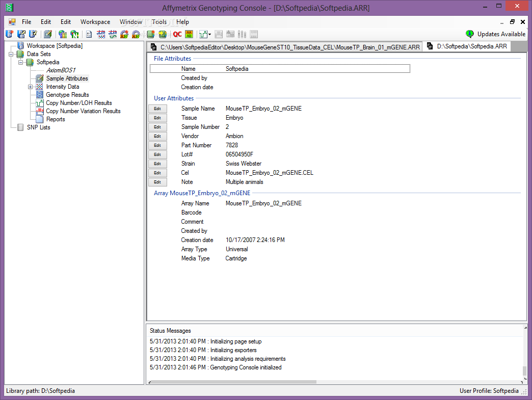Click the Status Messages horizontal scrollbar thumb
532x400 pixels.
234,382
